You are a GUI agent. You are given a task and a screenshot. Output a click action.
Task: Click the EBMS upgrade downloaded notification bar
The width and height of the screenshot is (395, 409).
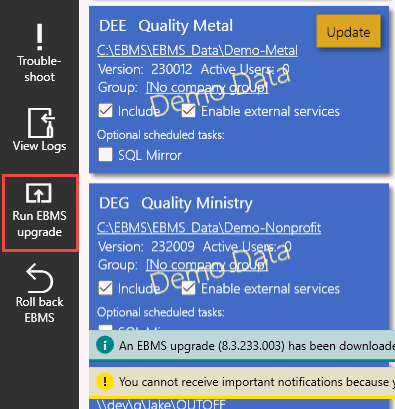pos(242,345)
